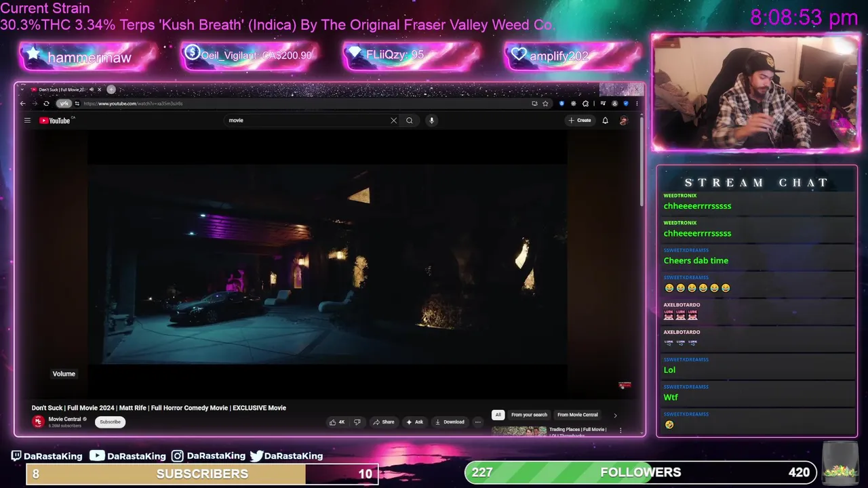Click the Followers goal progress bar

(641, 472)
